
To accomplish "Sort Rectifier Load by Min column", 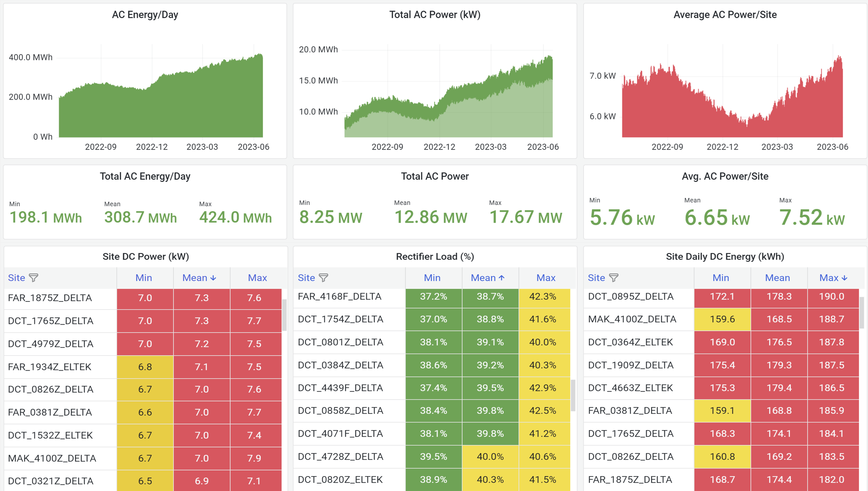I will point(432,278).
